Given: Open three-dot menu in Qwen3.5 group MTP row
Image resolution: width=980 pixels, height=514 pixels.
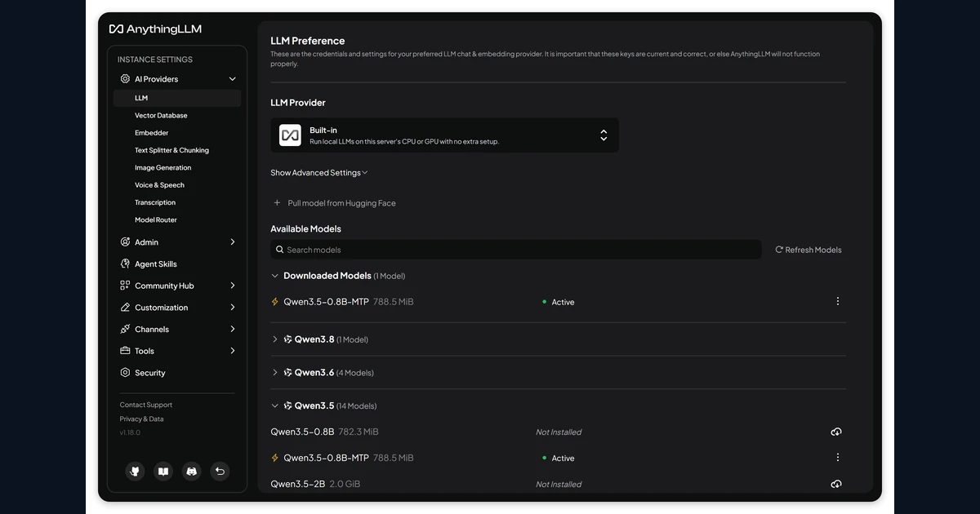Looking at the screenshot, I should (838, 458).
